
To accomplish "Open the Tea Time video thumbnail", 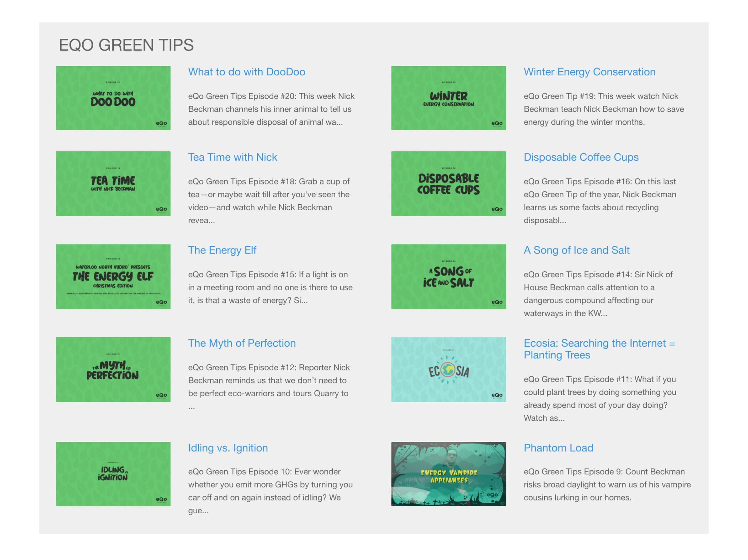I will (x=113, y=183).
